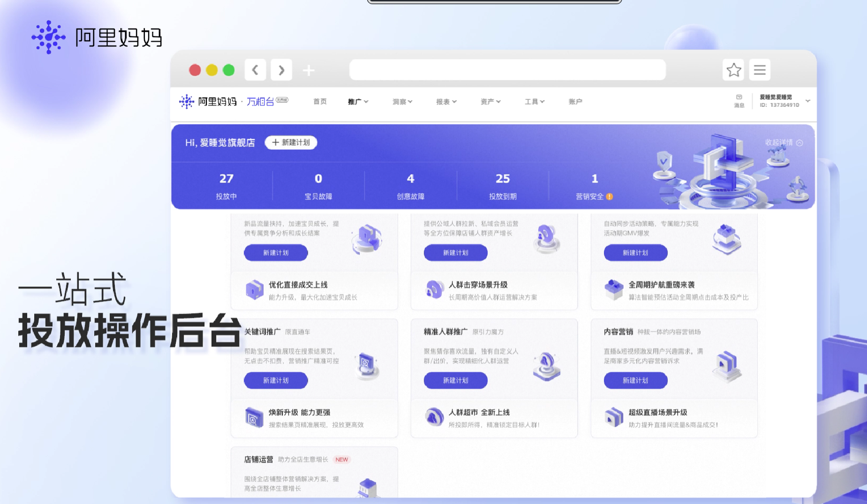Image resolution: width=867 pixels, height=504 pixels.
Task: Open the 资产 dropdown menu
Action: point(490,101)
